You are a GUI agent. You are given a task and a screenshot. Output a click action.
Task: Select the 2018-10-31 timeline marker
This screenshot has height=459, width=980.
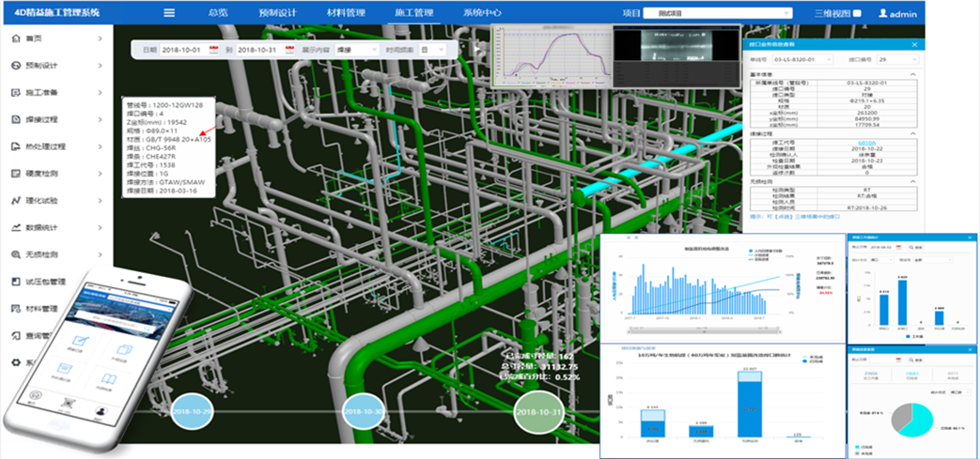point(538,412)
